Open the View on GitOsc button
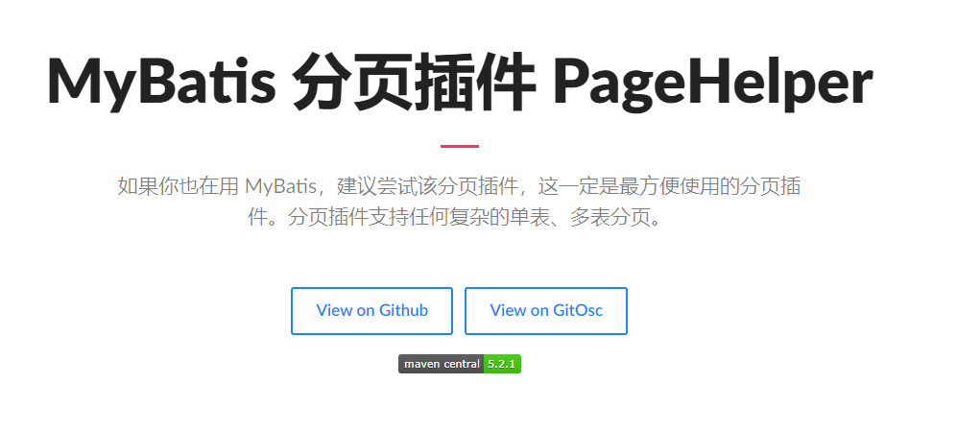Image resolution: width=980 pixels, height=432 pixels. pyautogui.click(x=545, y=311)
